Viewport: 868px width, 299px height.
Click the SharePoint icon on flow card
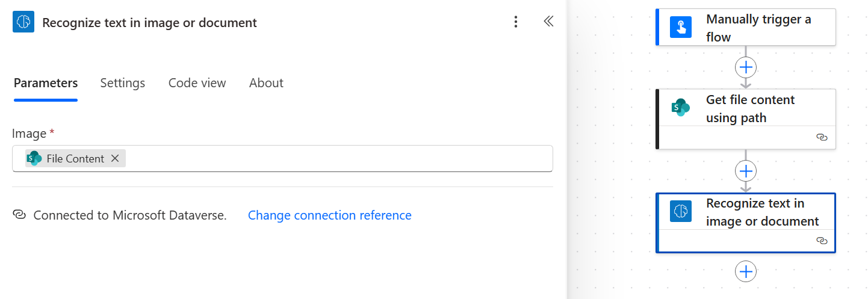click(681, 108)
